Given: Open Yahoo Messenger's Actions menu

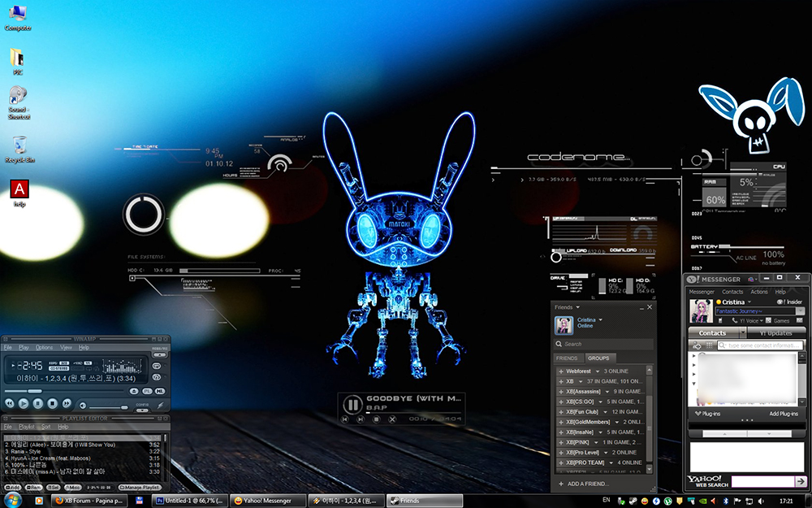Looking at the screenshot, I should point(759,292).
